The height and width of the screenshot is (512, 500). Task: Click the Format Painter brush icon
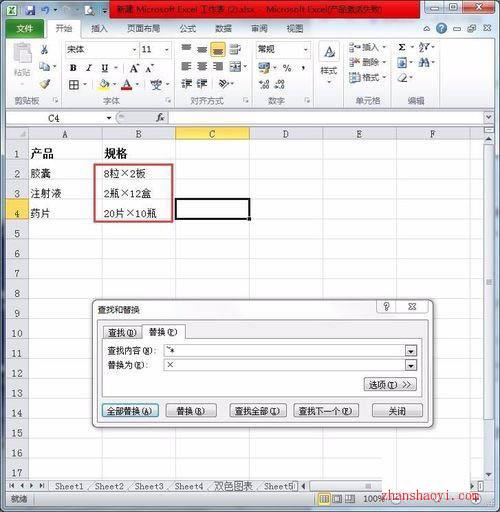coord(45,84)
